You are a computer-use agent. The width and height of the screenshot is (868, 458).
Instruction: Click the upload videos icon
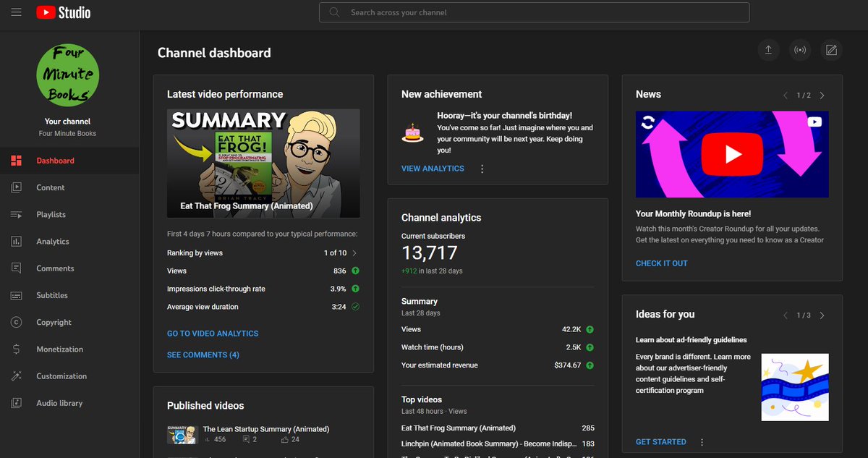(768, 50)
